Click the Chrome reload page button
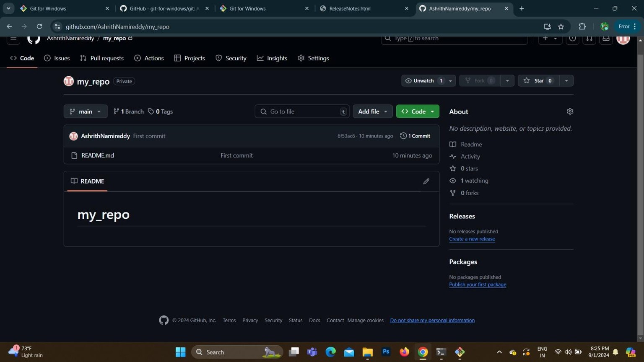 [x=39, y=26]
